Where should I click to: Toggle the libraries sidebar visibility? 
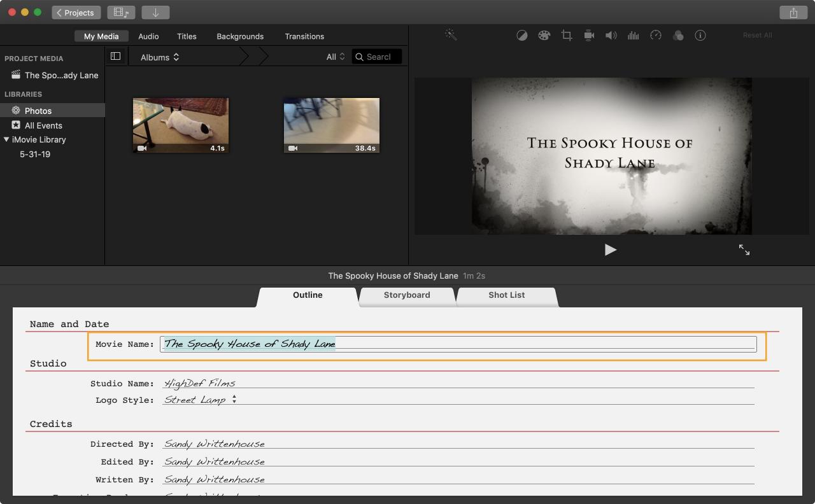115,57
